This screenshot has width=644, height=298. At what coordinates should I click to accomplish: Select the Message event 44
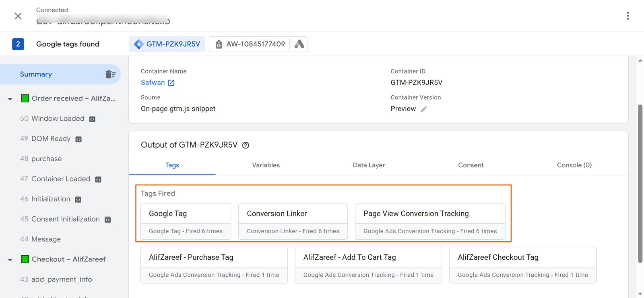point(41,239)
